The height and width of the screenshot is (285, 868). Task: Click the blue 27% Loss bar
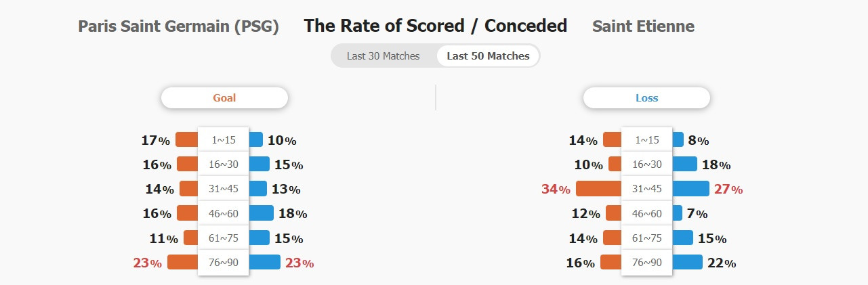690,189
